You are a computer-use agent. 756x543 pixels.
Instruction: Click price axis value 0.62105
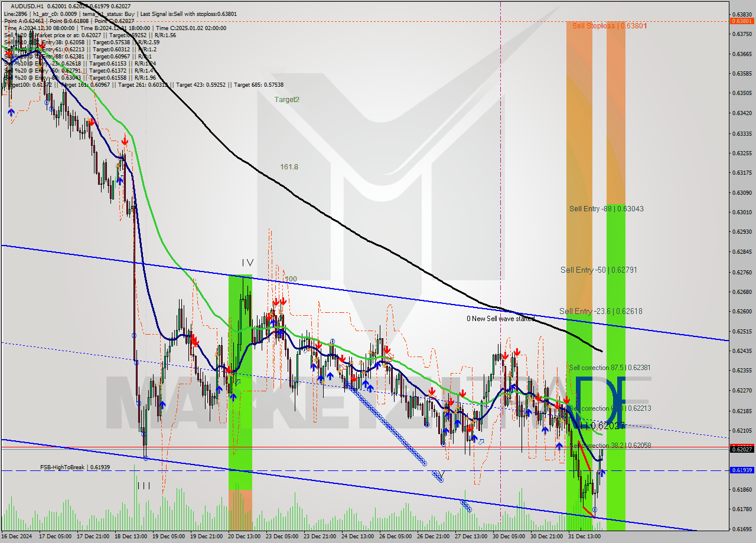[742, 430]
